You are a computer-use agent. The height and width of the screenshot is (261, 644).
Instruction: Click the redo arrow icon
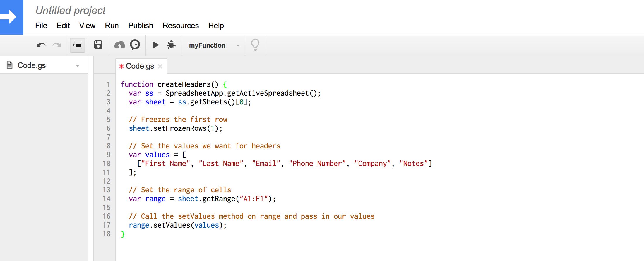click(x=56, y=45)
